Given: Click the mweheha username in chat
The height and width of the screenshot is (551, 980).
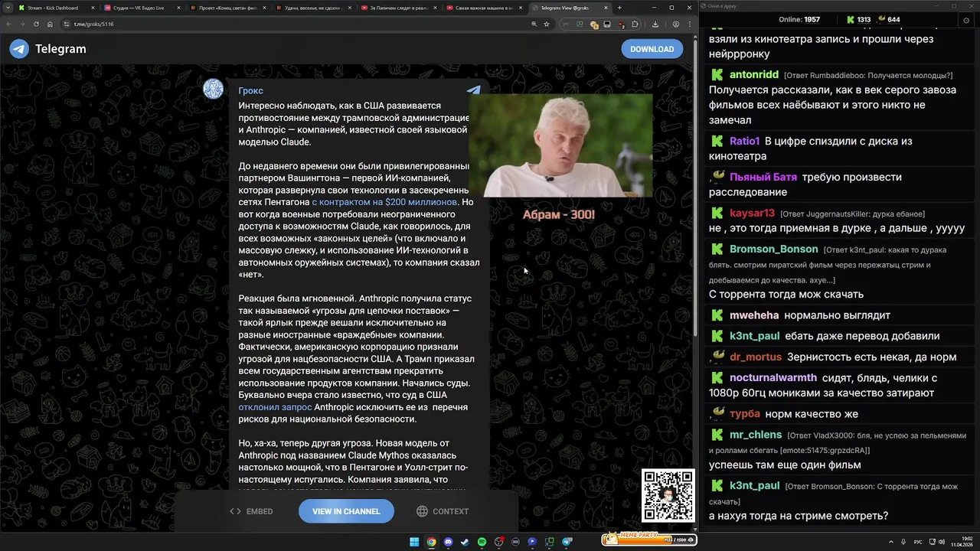Looking at the screenshot, I should pyautogui.click(x=754, y=315).
